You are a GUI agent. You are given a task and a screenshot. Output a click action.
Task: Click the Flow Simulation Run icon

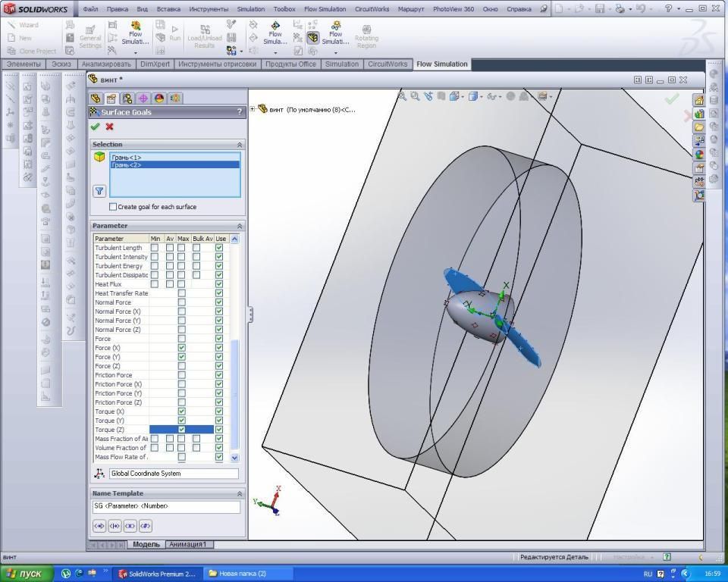(x=175, y=33)
